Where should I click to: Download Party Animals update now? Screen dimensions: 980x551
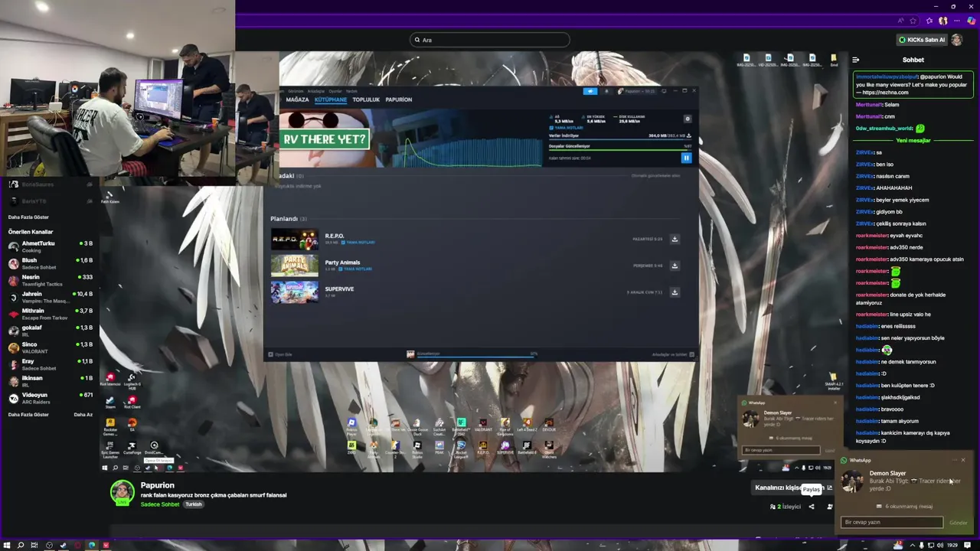[x=675, y=266]
